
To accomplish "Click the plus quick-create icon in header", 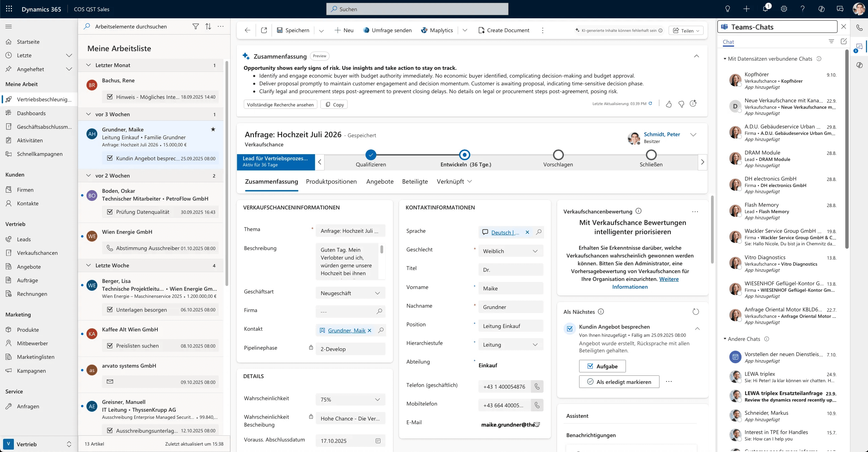I will pos(746,9).
